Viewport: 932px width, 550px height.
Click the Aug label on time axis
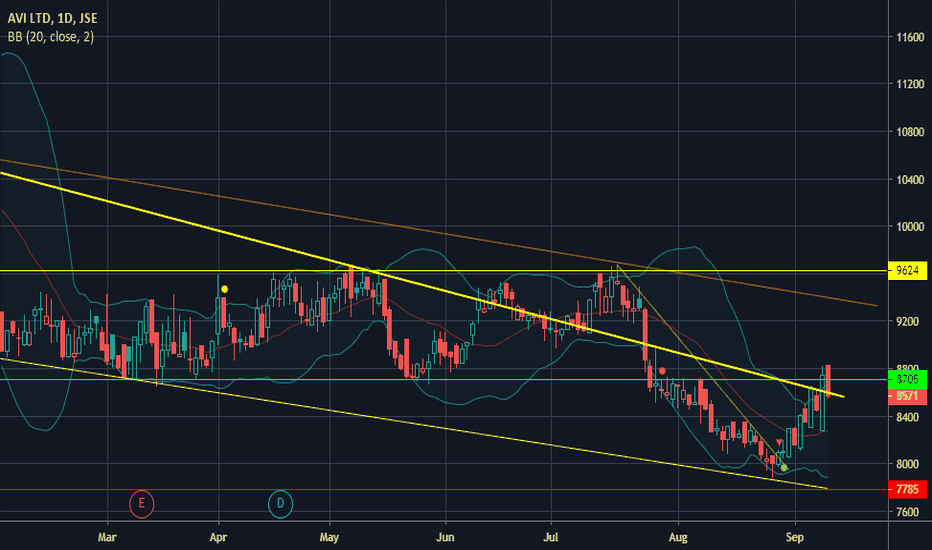point(678,538)
